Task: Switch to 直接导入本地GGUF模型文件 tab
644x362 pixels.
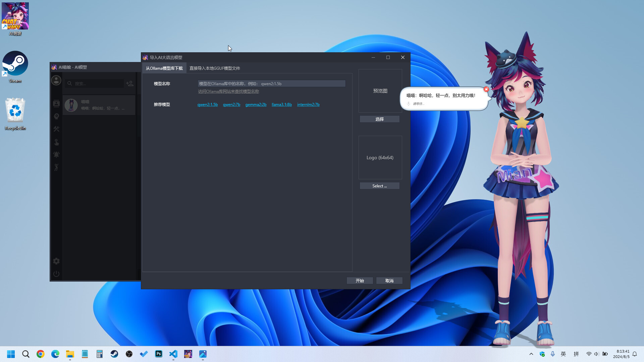Action: tap(214, 68)
